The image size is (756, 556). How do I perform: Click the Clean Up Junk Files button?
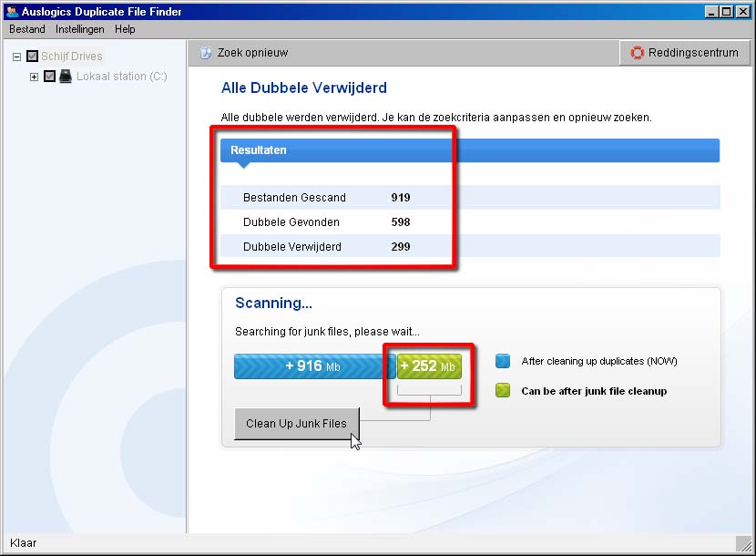click(x=297, y=423)
